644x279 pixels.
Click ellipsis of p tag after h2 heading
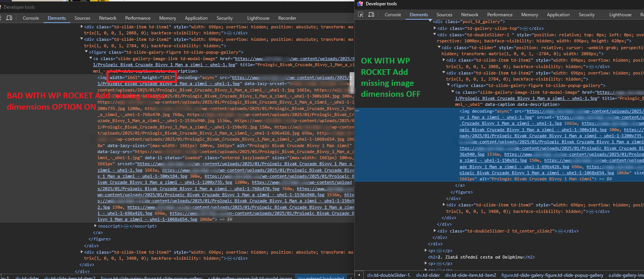click(x=439, y=264)
